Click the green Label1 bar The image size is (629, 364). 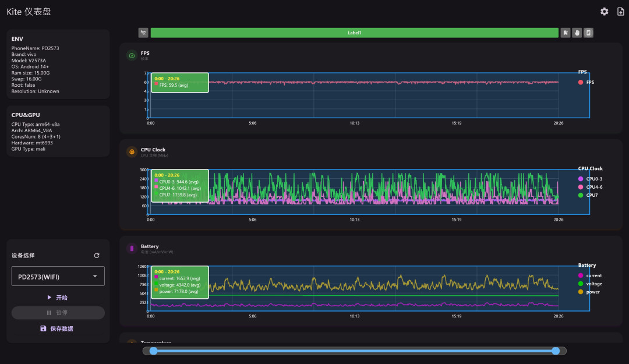[354, 33]
